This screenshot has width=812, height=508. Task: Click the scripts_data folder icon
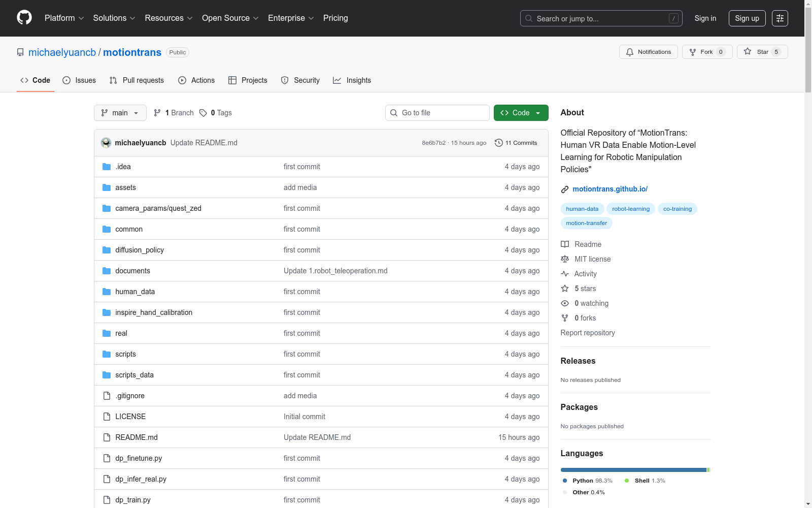pos(107,375)
